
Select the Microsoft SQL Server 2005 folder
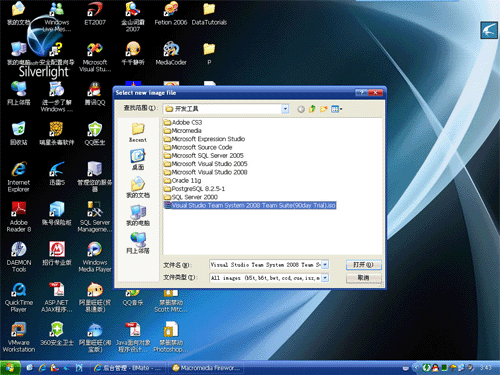click(x=204, y=156)
